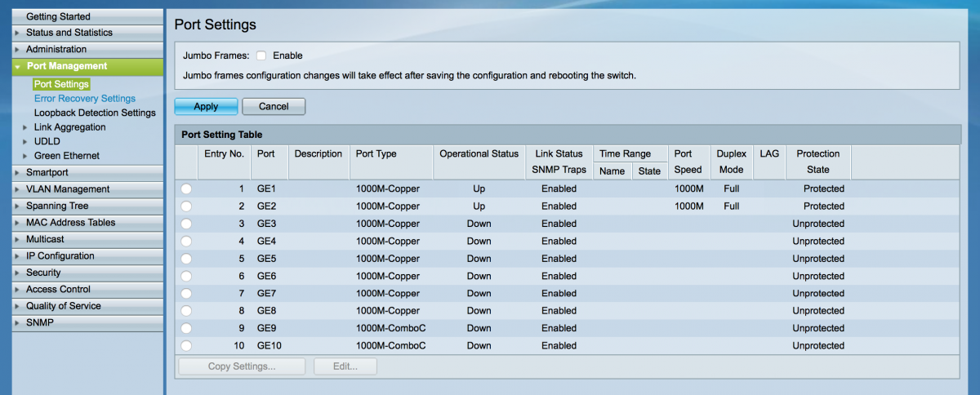Select radio button for port GE10
The image size is (980, 395).
coord(186,345)
